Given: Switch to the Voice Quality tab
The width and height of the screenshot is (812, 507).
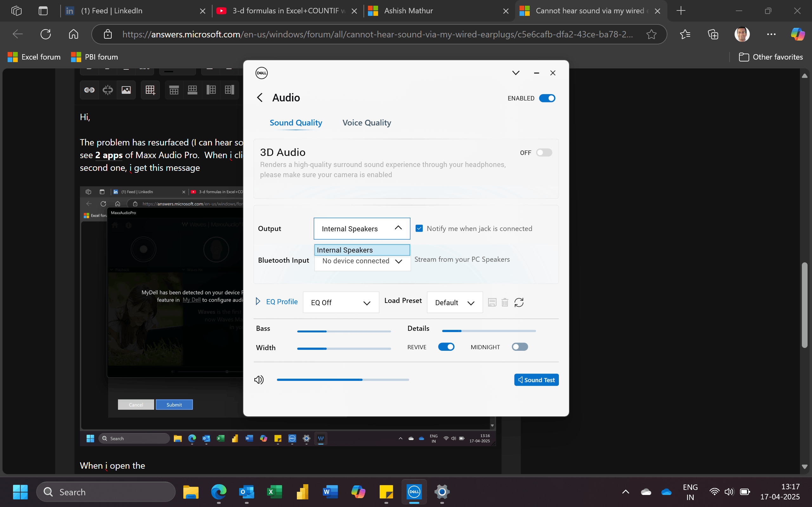Looking at the screenshot, I should click(366, 123).
